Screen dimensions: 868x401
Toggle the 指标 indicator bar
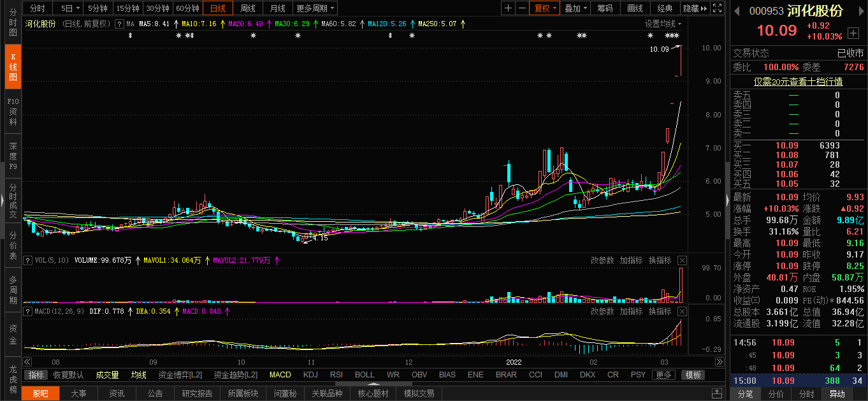point(36,375)
